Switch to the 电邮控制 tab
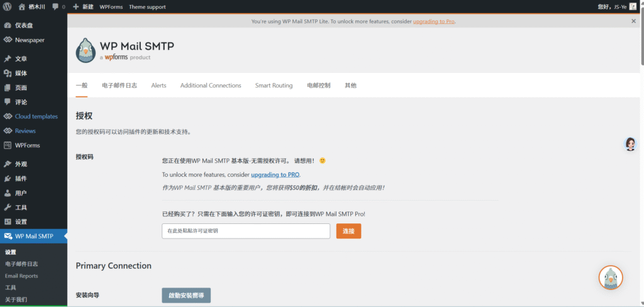This screenshot has height=307, width=644. 319,86
